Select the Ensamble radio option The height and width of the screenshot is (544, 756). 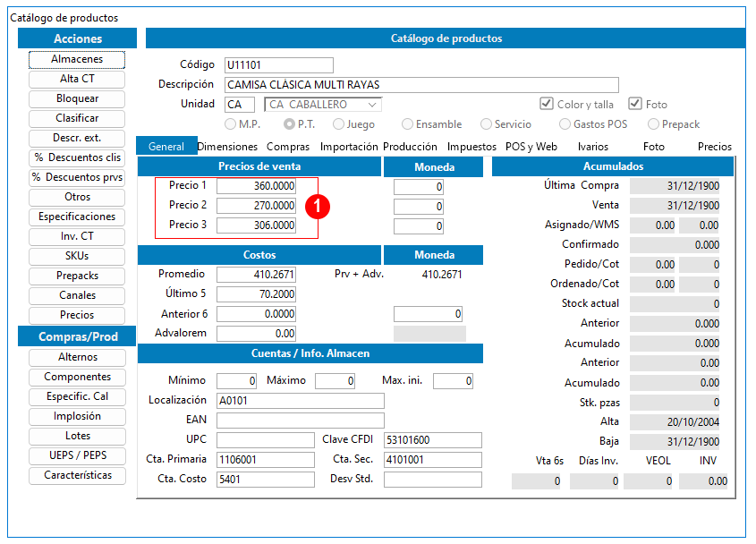(407, 124)
